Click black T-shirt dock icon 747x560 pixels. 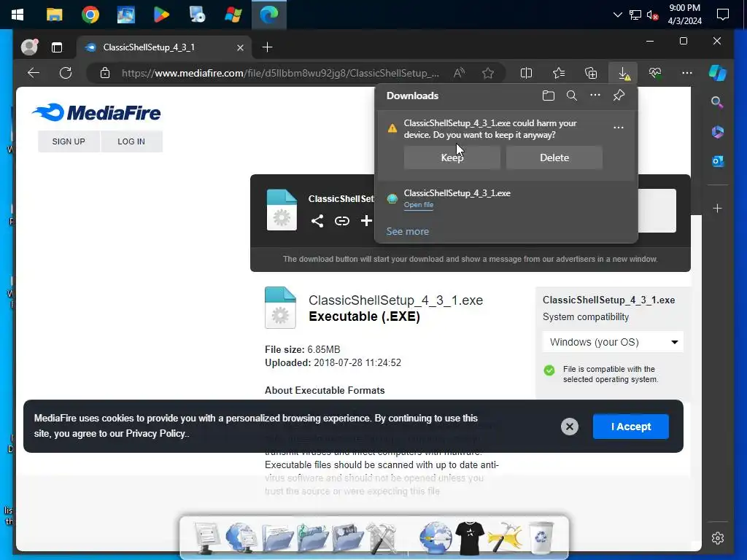tap(470, 537)
